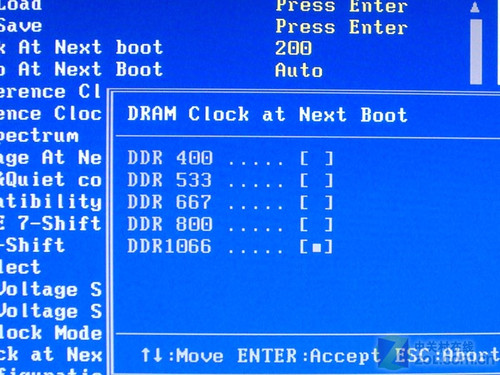Click the '7-Shift' menu row

[51, 224]
